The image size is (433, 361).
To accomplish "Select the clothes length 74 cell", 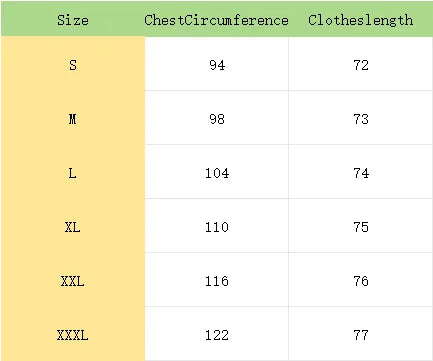I will click(x=361, y=172).
